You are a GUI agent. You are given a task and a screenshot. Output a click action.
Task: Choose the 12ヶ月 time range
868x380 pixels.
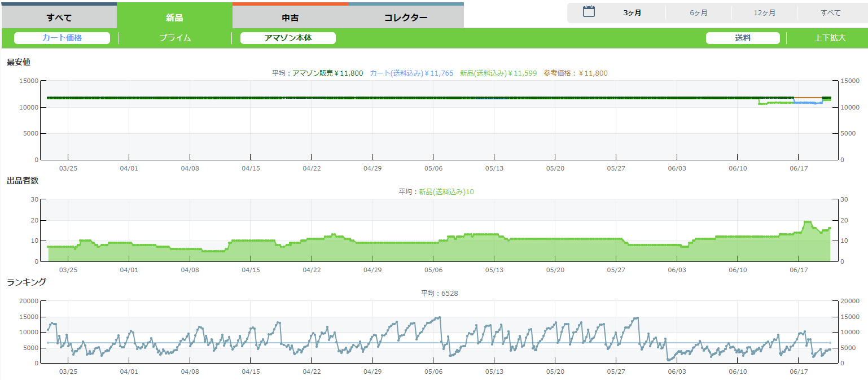pyautogui.click(x=764, y=12)
